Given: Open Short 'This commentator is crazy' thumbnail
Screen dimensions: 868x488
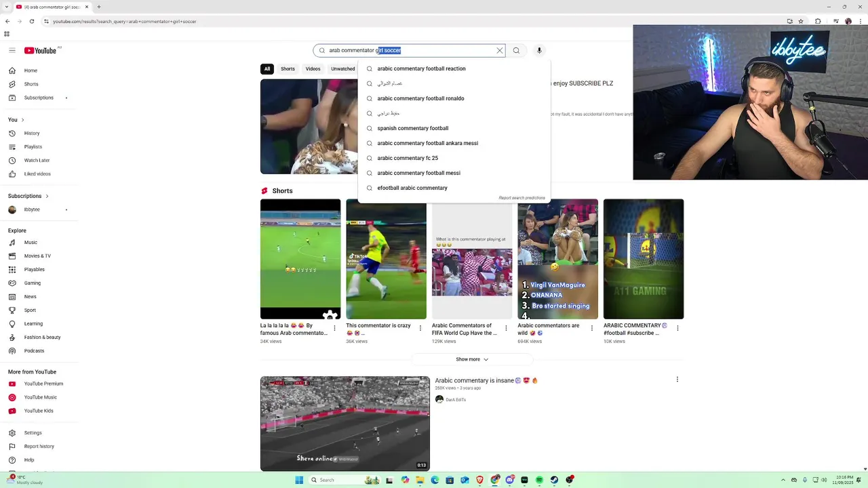Looking at the screenshot, I should pos(386,259).
